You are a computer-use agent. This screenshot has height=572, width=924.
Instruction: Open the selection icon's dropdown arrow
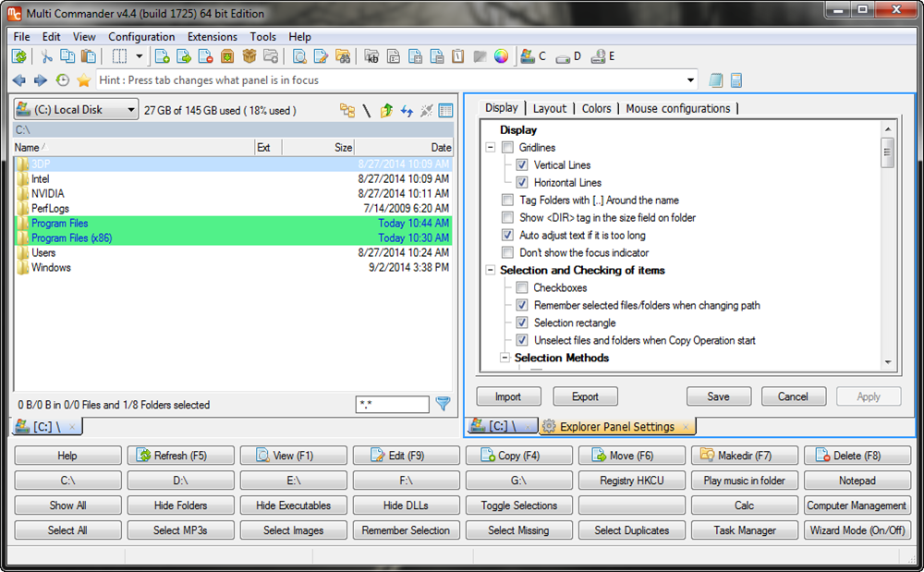coord(140,56)
